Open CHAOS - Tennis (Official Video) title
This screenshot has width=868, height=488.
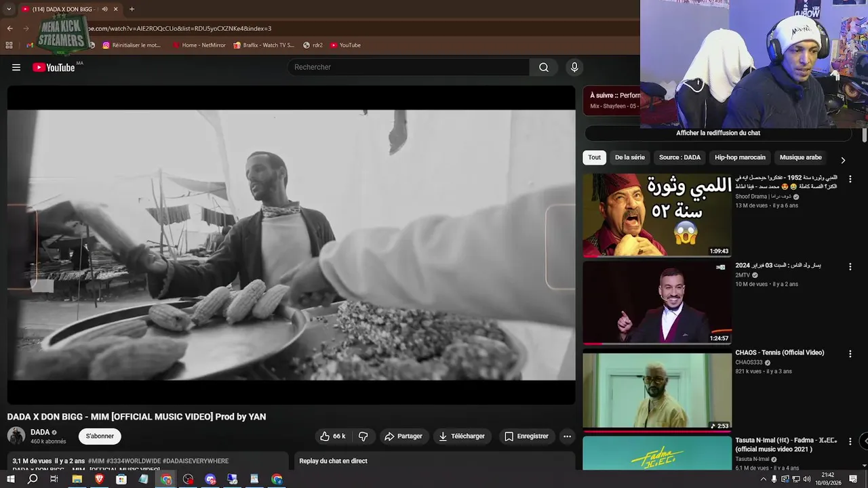tap(780, 352)
